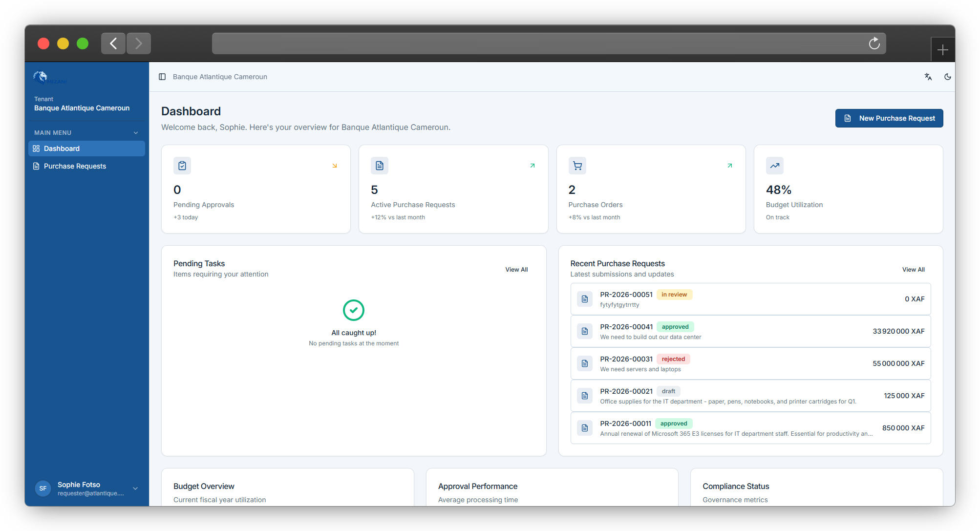980x531 pixels.
Task: Click the arrow indicator on Pending Approvals card
Action: tap(335, 166)
